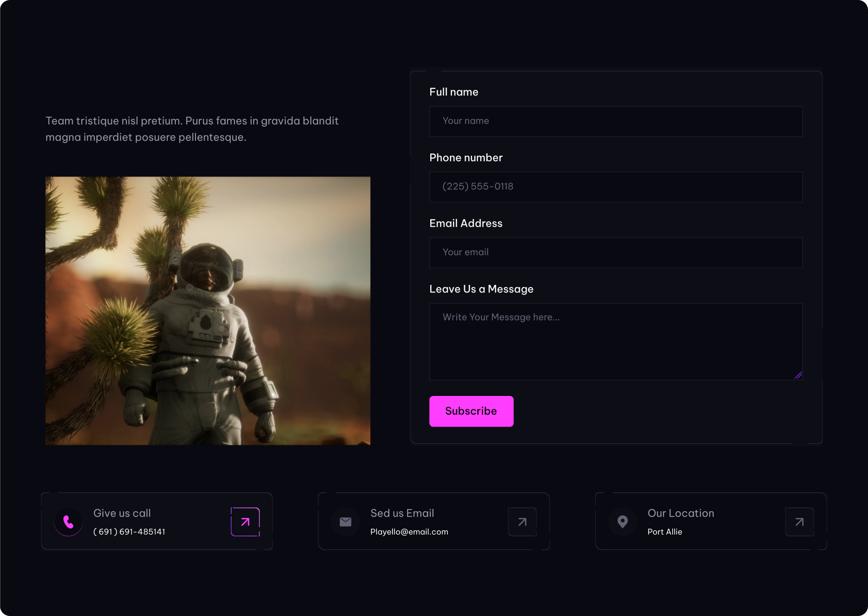Click the Full name label
The height and width of the screenshot is (616, 868).
click(x=454, y=92)
